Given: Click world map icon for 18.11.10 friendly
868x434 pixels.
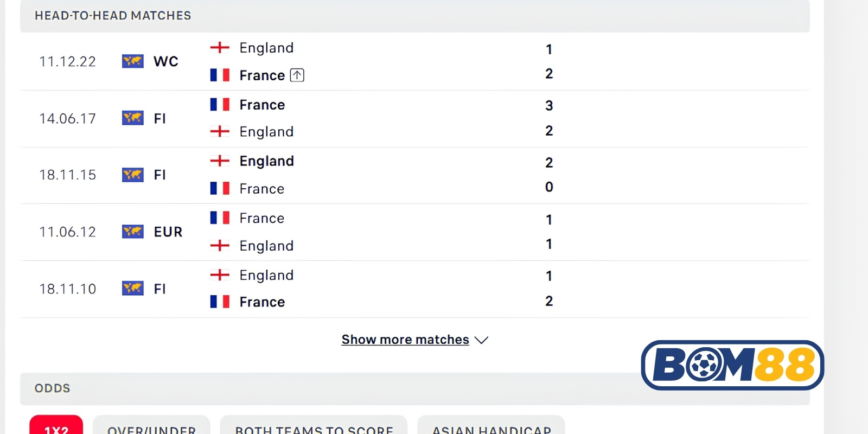Looking at the screenshot, I should tap(133, 288).
